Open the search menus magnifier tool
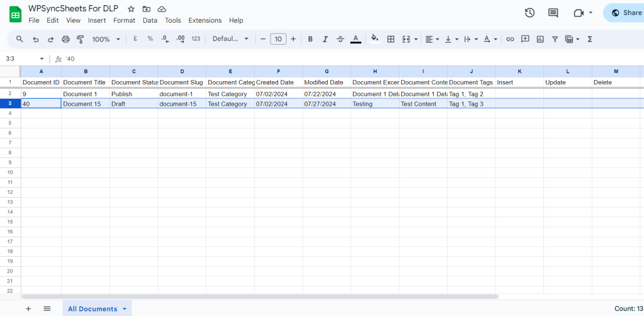The width and height of the screenshot is (644, 316). pos(19,39)
